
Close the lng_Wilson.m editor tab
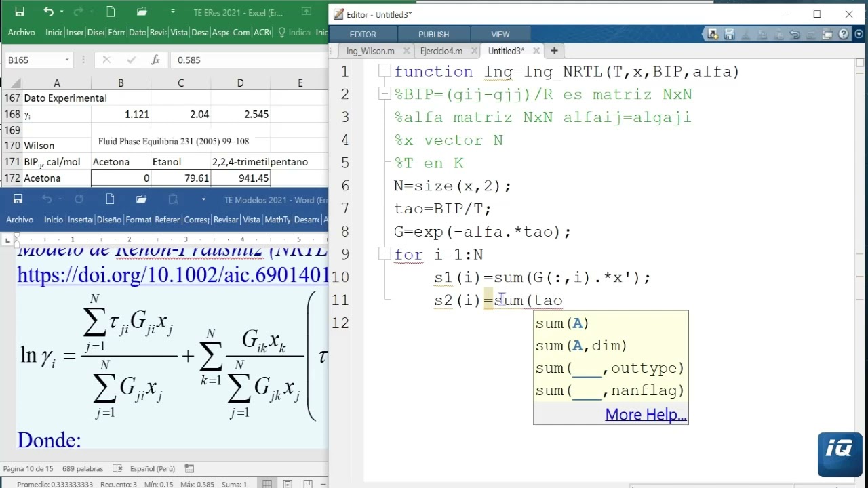click(407, 51)
